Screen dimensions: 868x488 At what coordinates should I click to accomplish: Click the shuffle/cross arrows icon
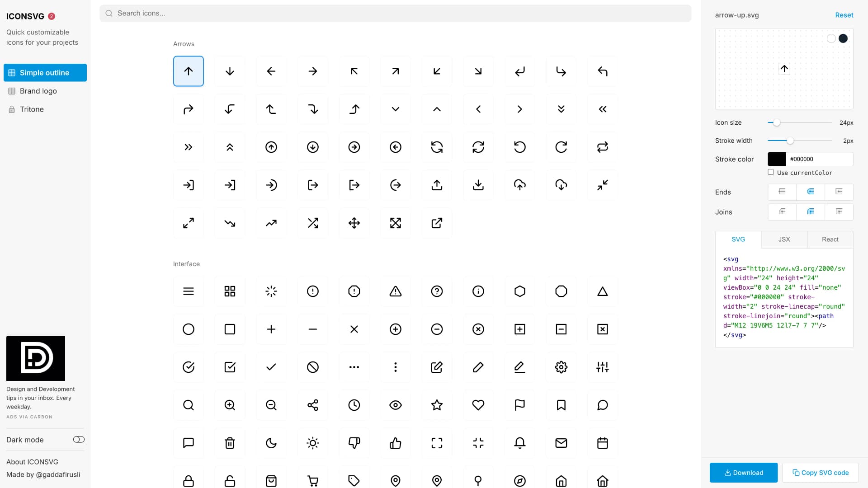click(312, 223)
